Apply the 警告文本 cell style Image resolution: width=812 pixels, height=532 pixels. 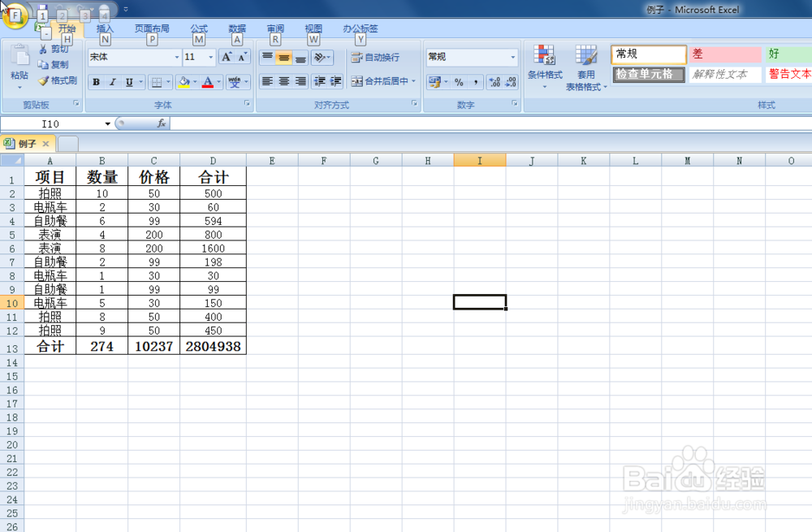click(788, 75)
